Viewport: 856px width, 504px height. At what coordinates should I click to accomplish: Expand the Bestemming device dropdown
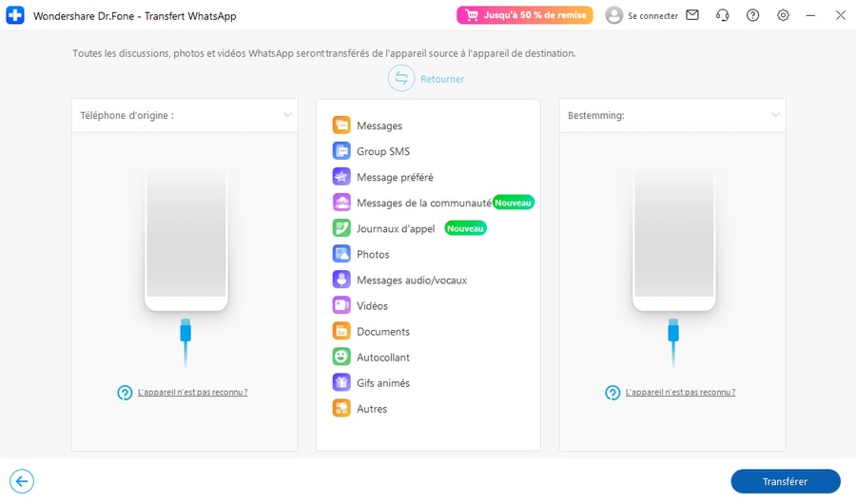pos(776,115)
